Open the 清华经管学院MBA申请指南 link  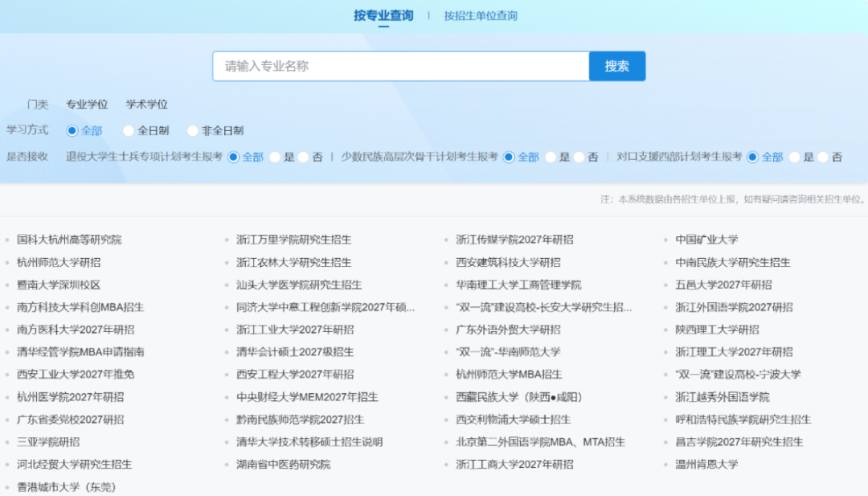(x=80, y=352)
